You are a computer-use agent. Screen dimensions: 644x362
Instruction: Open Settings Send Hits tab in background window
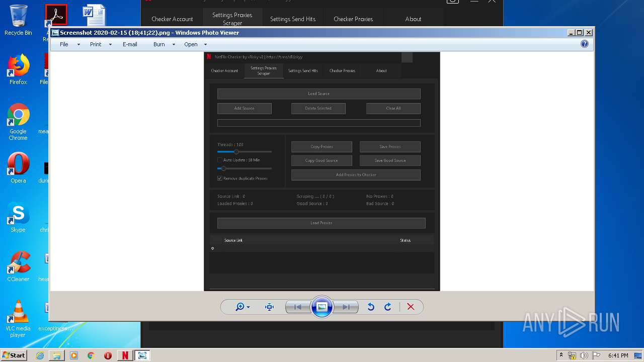click(293, 19)
